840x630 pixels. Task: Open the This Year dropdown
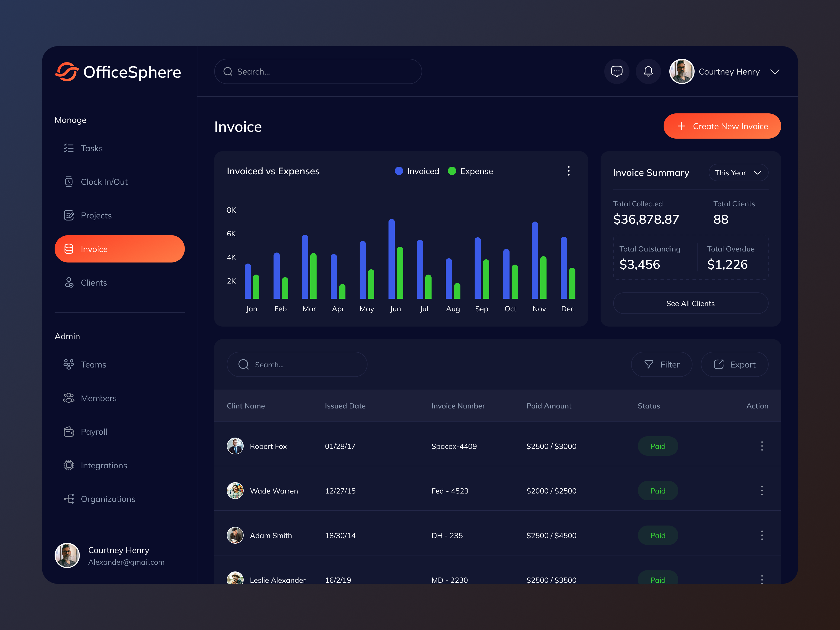pos(738,172)
